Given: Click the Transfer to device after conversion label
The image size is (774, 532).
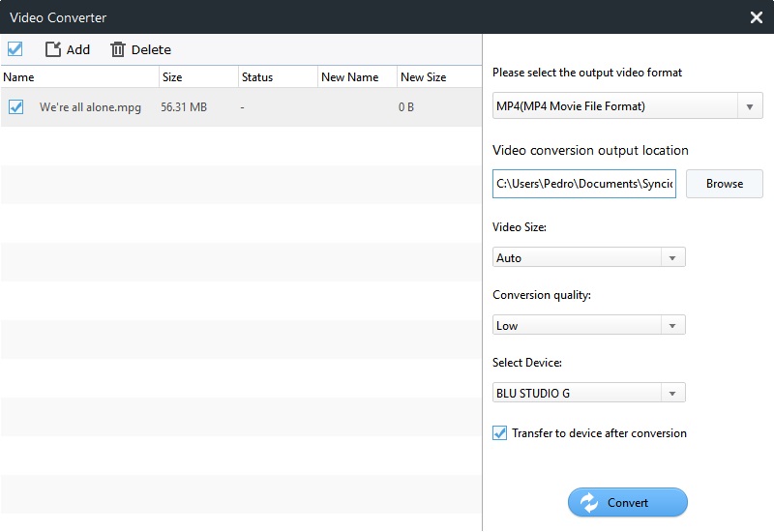Looking at the screenshot, I should tap(599, 433).
